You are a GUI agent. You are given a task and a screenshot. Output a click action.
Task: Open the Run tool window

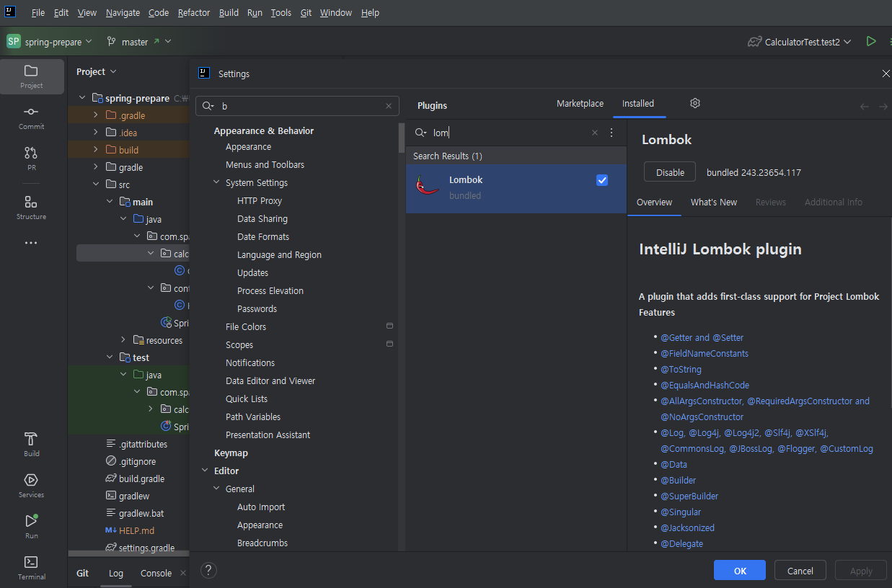coord(31,527)
